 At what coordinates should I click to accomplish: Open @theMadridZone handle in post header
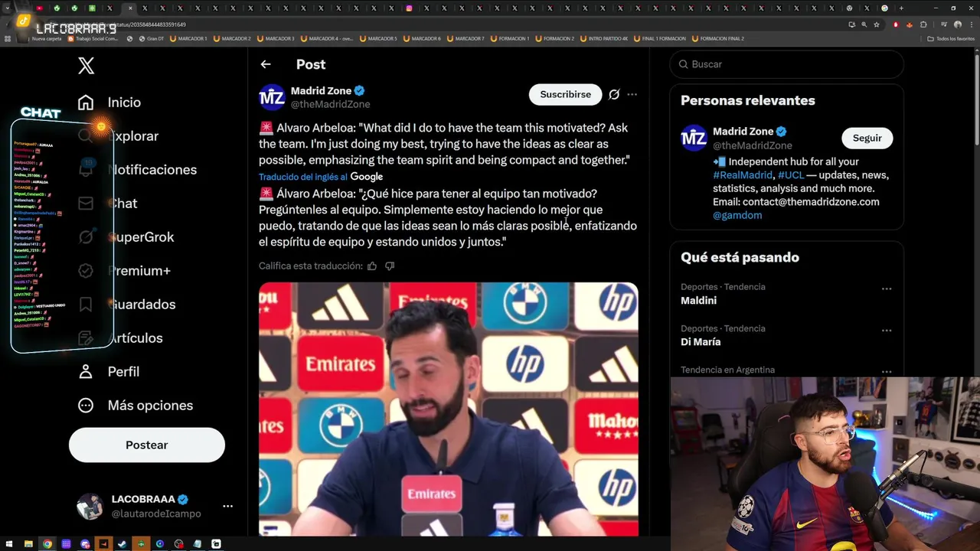(x=330, y=104)
